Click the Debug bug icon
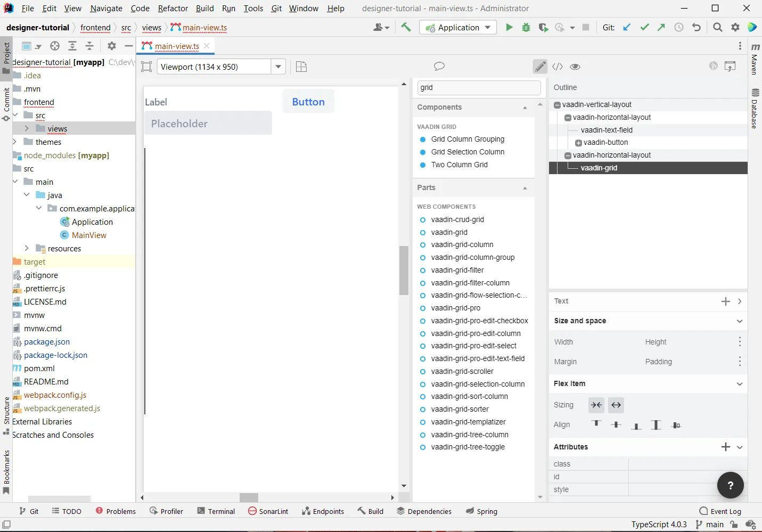 (x=526, y=28)
